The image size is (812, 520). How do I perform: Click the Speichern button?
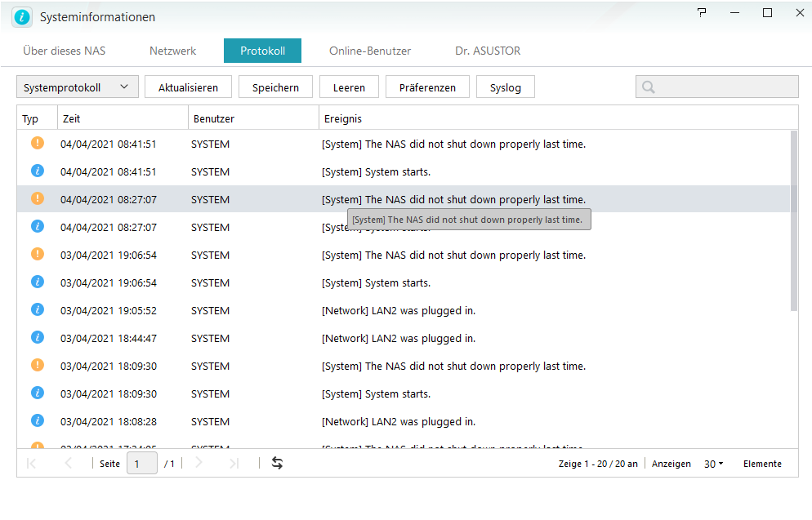click(275, 87)
